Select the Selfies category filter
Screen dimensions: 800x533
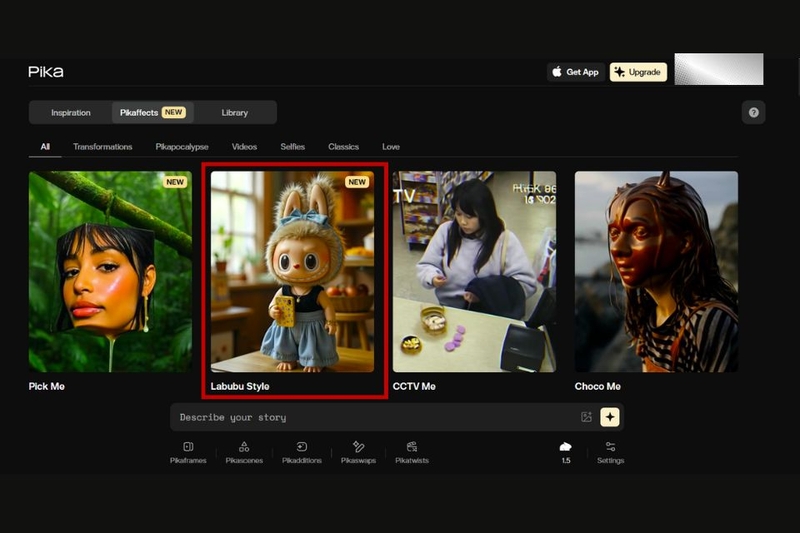point(292,146)
